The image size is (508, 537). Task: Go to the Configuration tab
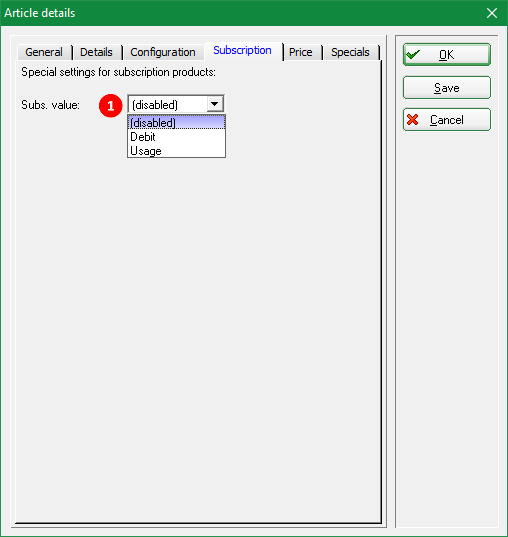point(163,52)
